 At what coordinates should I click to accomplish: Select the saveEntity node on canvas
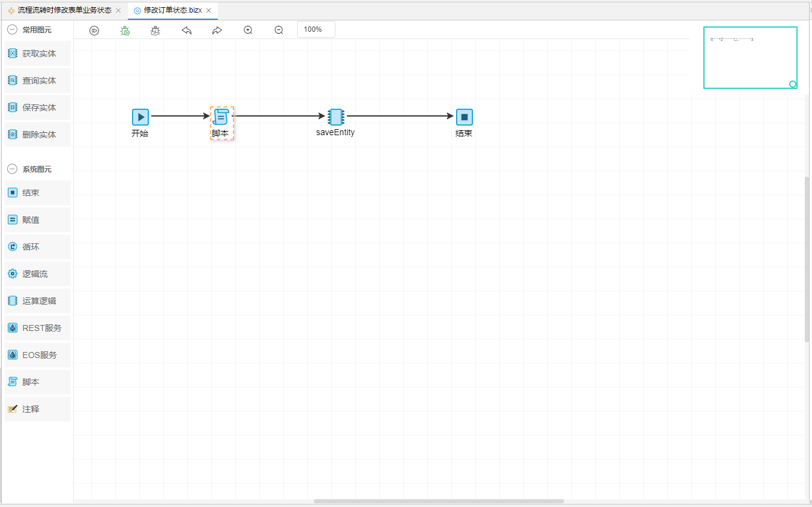click(x=335, y=117)
